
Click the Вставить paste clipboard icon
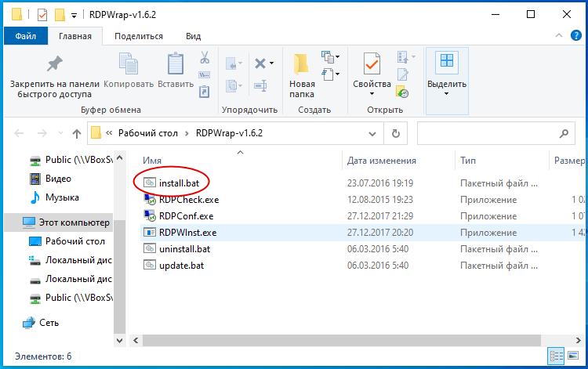click(x=176, y=63)
